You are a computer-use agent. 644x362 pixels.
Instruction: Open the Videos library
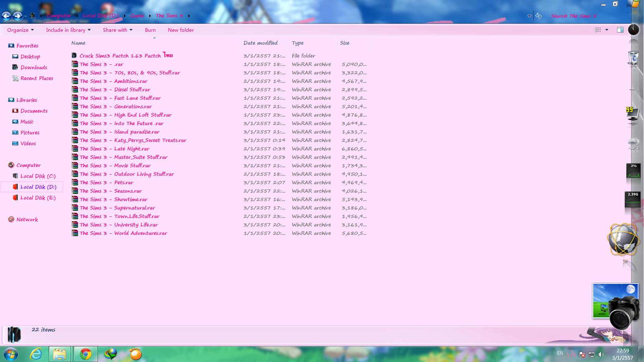coord(28,144)
